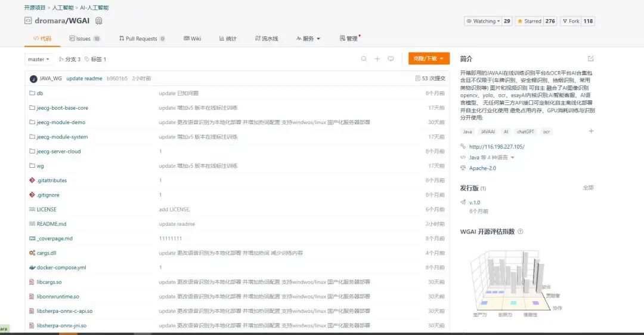Open the Web IDE monitor icon
Screen dimensions: 644x335
[391, 59]
